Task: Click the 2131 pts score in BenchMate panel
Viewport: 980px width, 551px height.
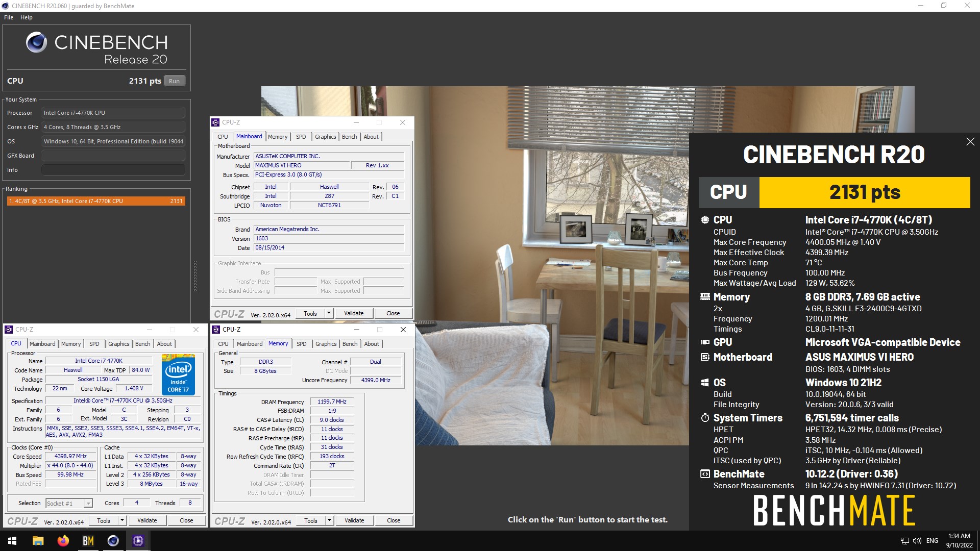Action: coord(865,192)
